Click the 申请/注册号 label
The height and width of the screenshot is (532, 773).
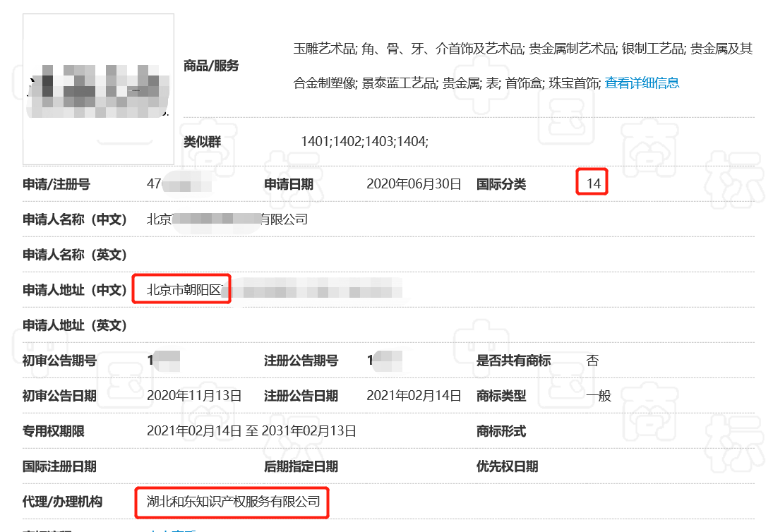click(x=56, y=184)
